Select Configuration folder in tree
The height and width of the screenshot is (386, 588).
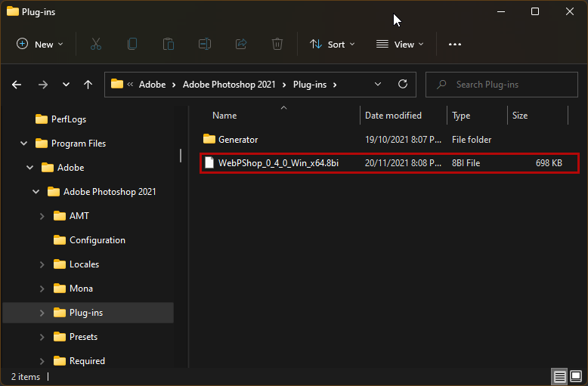[x=97, y=240]
